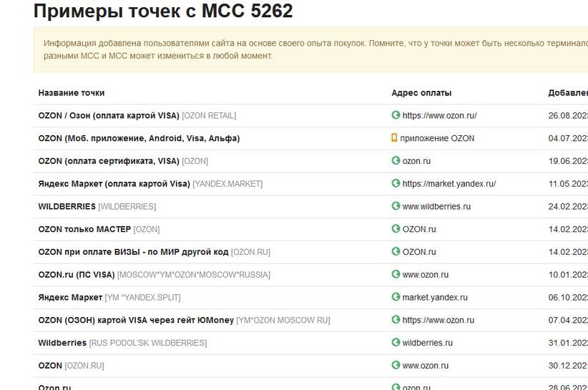This screenshot has width=588, height=390.
Task: Open Яндекс Маркет [YM *YANDEX.SPLIT] entry
Action: coord(70,298)
